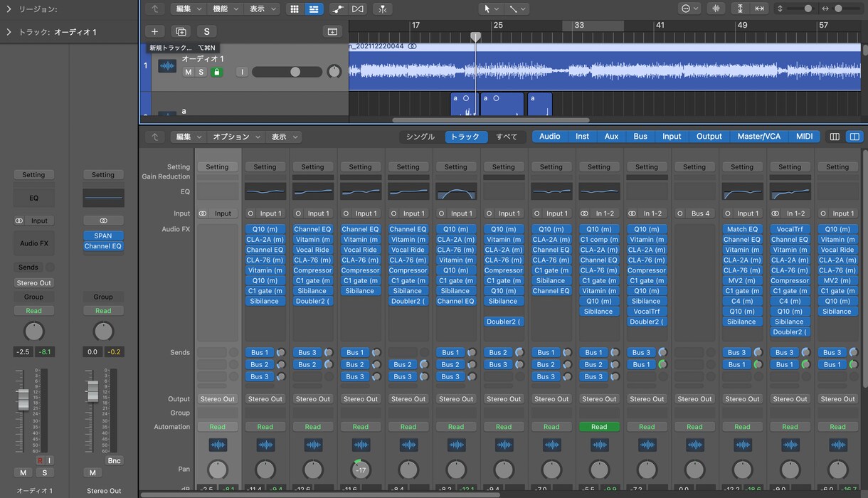The width and height of the screenshot is (868, 498).
Task: Click the green highlighted Read automation button
Action: 599,427
